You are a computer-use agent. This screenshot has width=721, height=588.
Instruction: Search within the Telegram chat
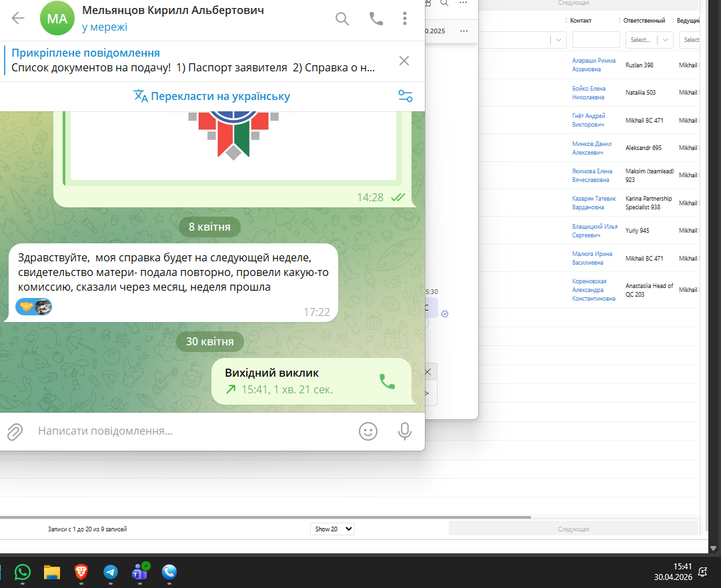tap(342, 19)
